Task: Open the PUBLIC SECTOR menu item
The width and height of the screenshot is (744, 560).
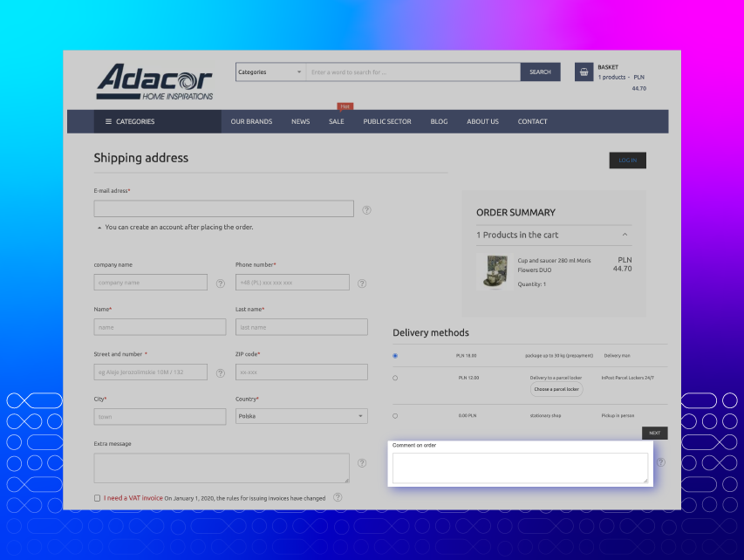Action: coord(387,121)
